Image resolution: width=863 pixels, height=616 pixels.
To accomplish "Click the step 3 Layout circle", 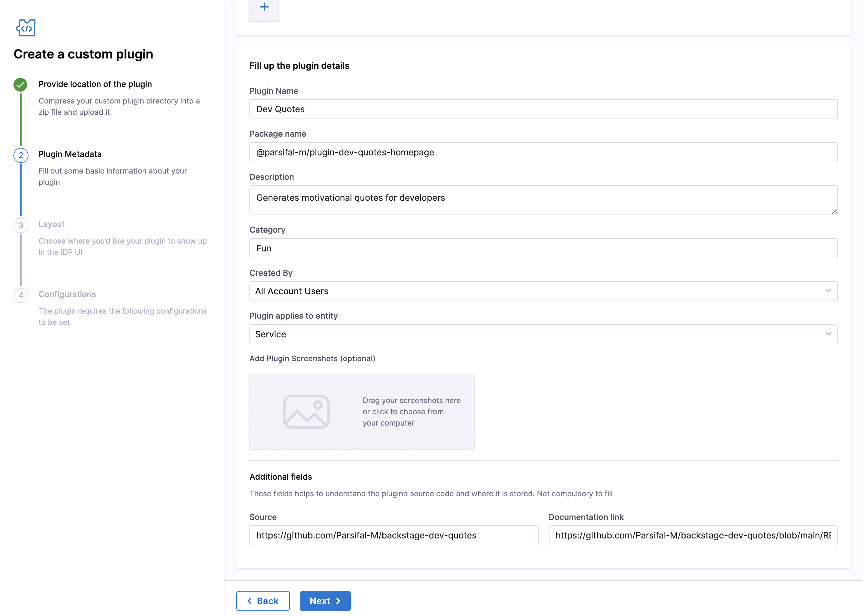I will (21, 225).
